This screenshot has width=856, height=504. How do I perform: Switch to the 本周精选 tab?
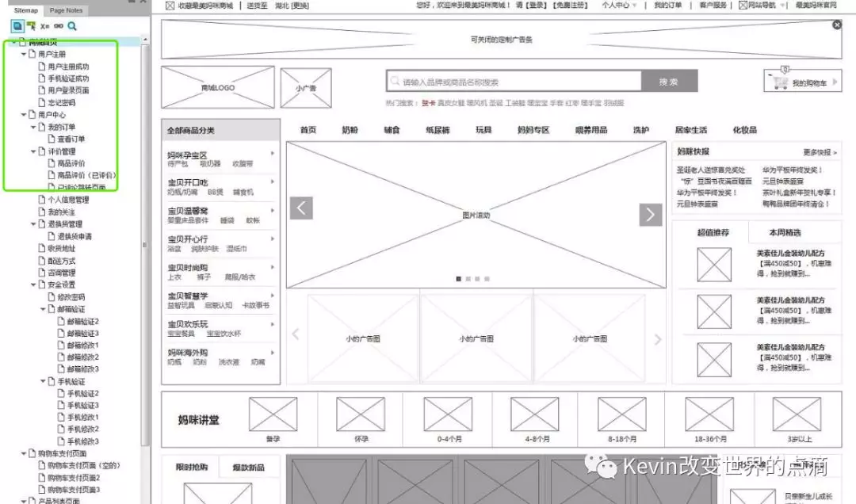[785, 233]
